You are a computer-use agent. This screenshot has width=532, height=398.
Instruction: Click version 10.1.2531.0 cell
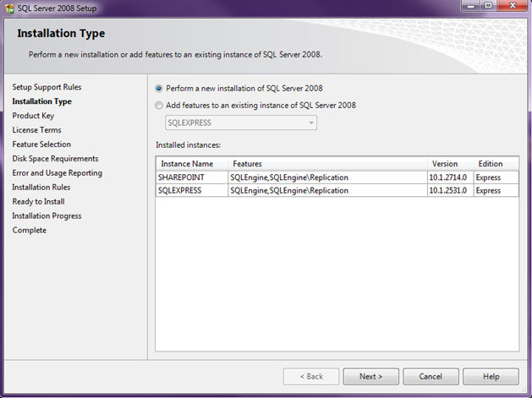point(450,190)
